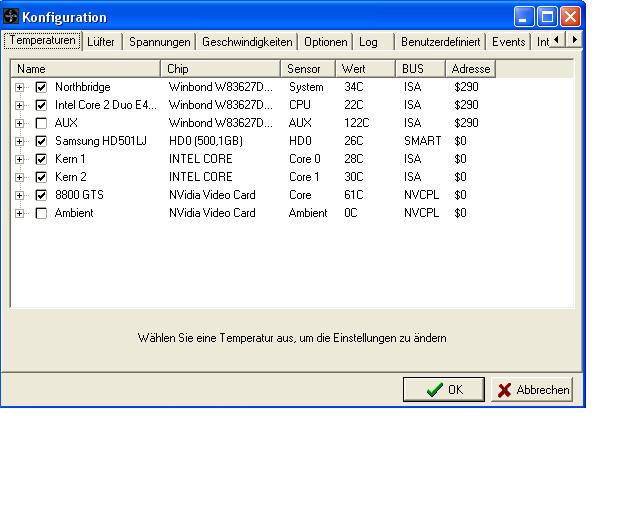Image resolution: width=640 pixels, height=512 pixels.
Task: Sort by the Sensor column header
Action: click(308, 69)
